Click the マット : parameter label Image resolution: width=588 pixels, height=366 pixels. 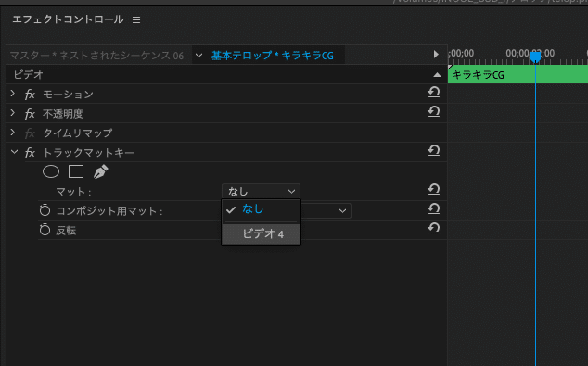pyautogui.click(x=73, y=192)
